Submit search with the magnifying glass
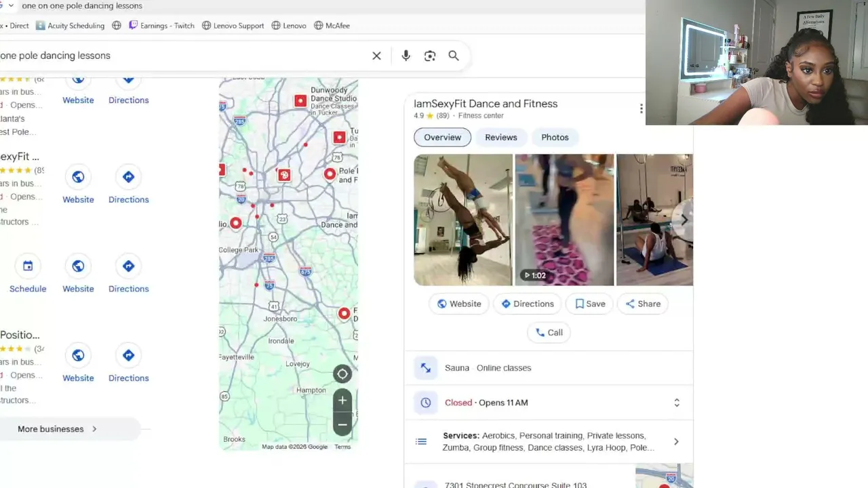 (454, 56)
